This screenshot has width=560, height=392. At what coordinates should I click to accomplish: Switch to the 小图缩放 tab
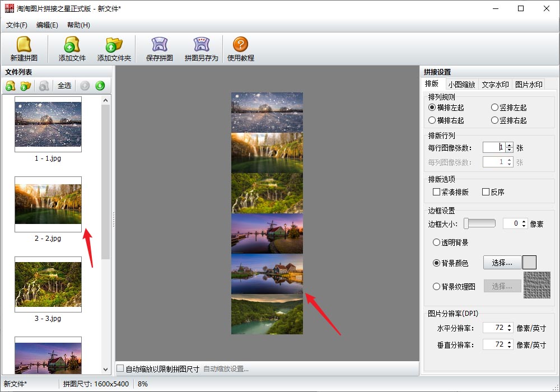click(461, 85)
